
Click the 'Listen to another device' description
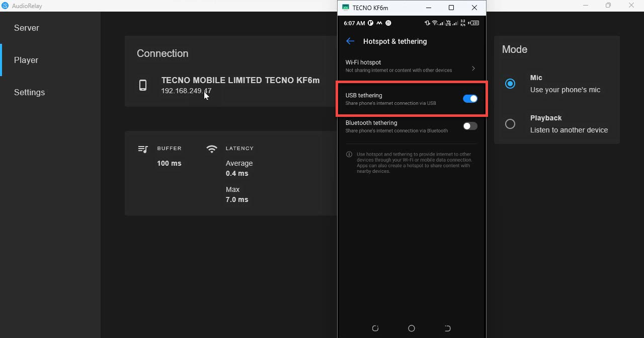pos(569,130)
